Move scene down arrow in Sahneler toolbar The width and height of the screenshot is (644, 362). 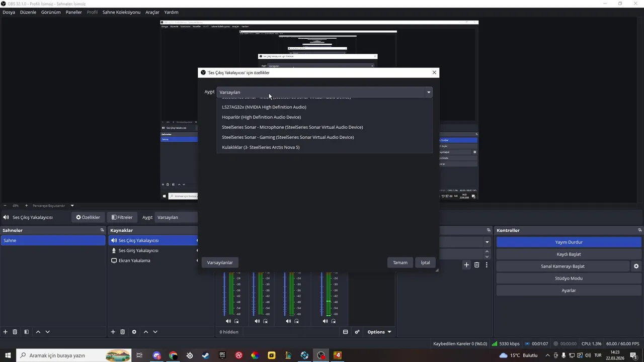[x=48, y=332]
